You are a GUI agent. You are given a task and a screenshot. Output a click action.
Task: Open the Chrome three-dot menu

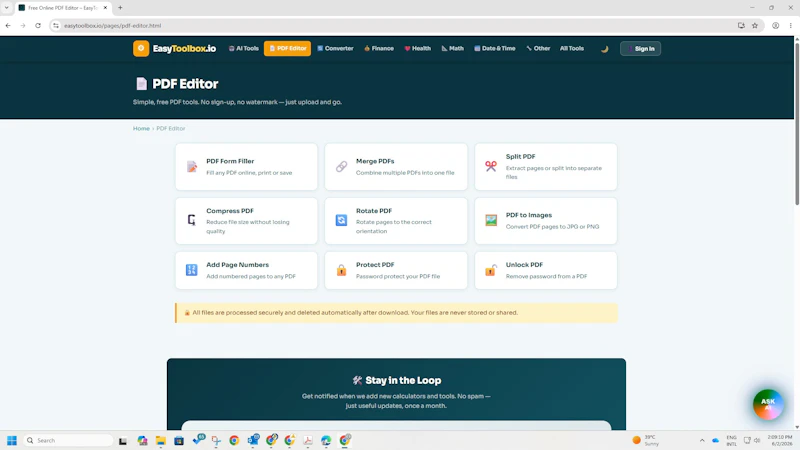click(790, 26)
